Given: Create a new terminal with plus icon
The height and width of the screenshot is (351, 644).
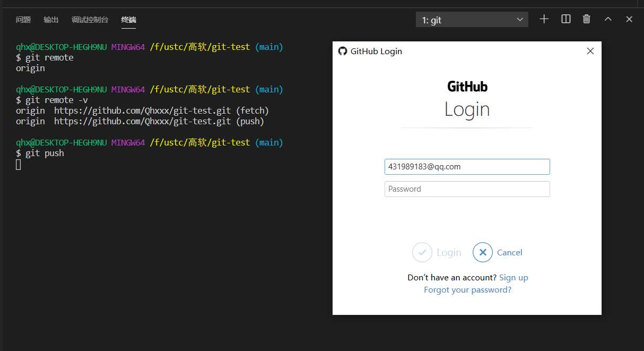Looking at the screenshot, I should 544,19.
